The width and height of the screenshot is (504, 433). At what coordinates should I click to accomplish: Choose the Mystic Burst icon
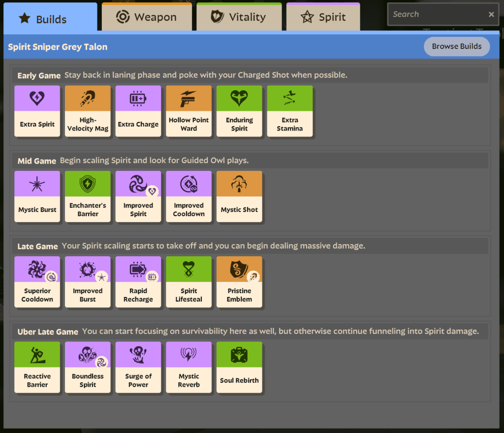(37, 183)
